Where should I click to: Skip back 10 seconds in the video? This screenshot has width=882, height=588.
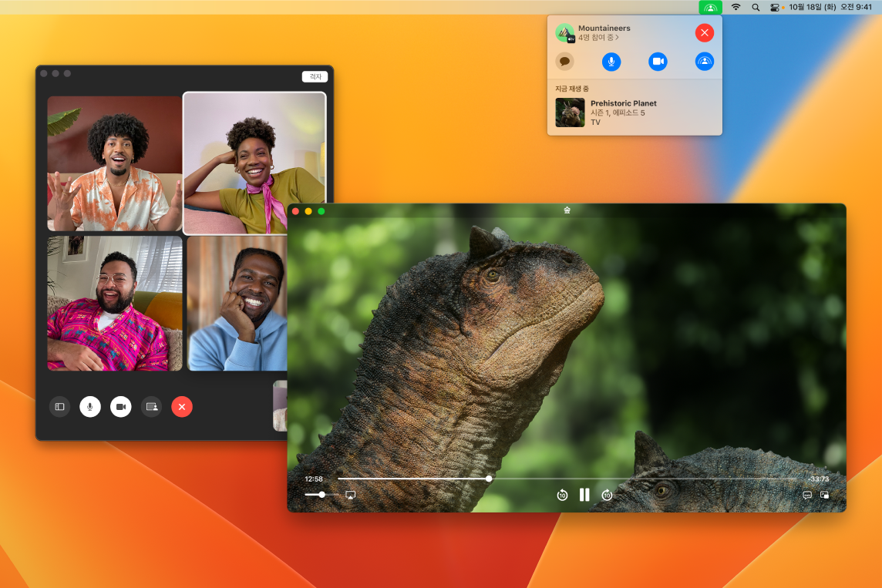pos(561,495)
